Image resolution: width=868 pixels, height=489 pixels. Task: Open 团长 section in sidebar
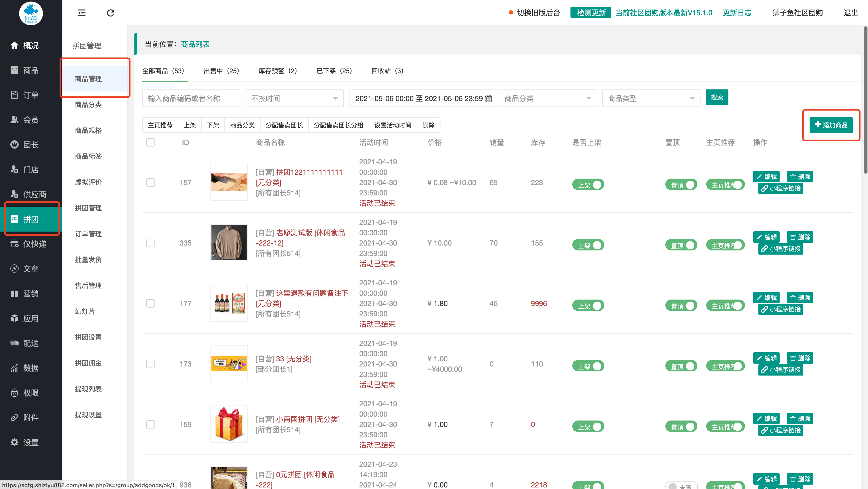coord(31,144)
